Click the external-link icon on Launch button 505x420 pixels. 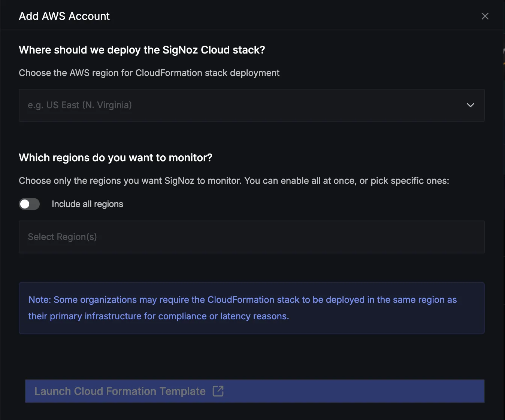point(218,391)
